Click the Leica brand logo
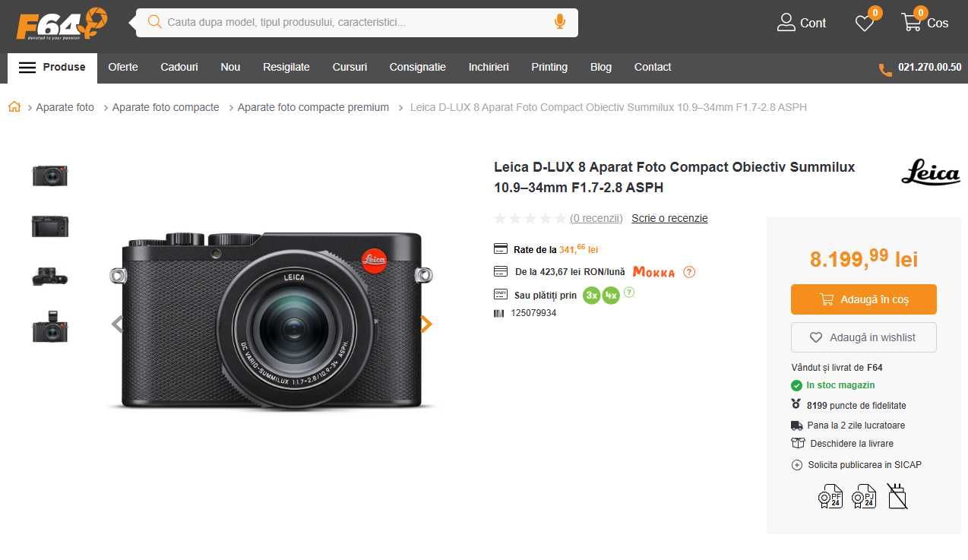 coord(931,172)
